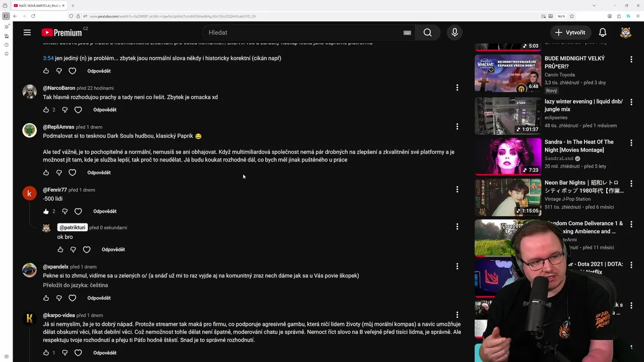Click Vytvořit create button
Viewport: 644px width, 362px height.
pos(570,32)
